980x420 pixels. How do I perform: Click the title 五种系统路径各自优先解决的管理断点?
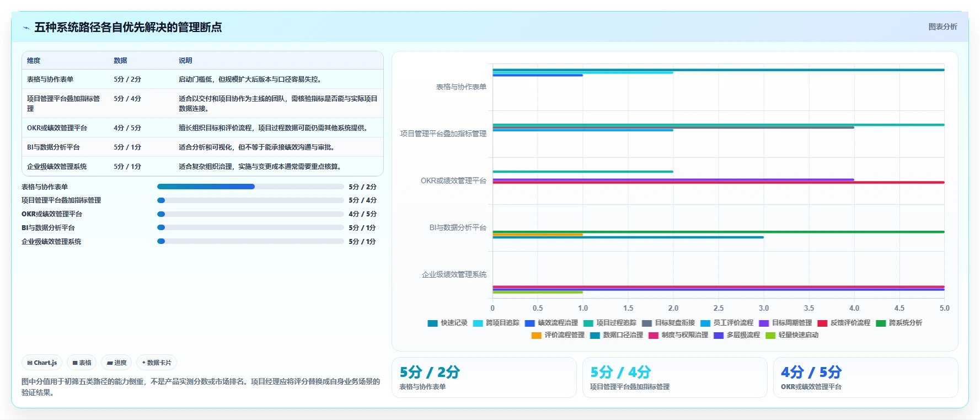click(128, 27)
